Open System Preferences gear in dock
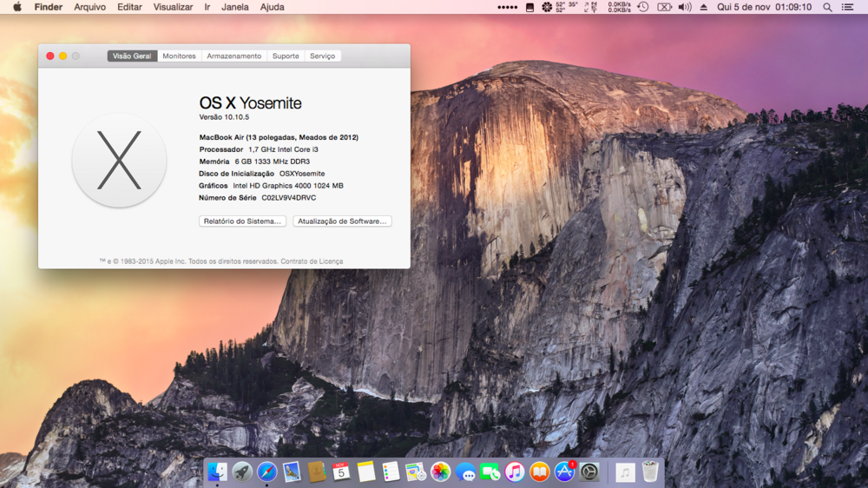 point(590,472)
